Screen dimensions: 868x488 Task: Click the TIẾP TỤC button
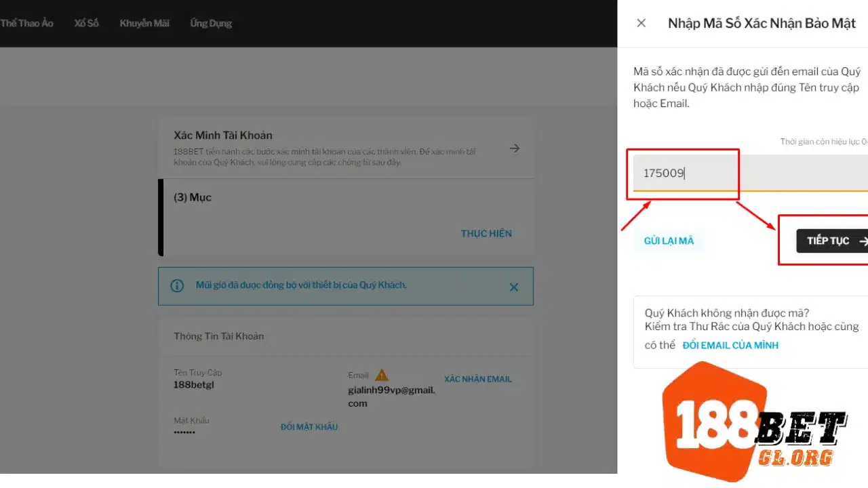click(x=832, y=241)
